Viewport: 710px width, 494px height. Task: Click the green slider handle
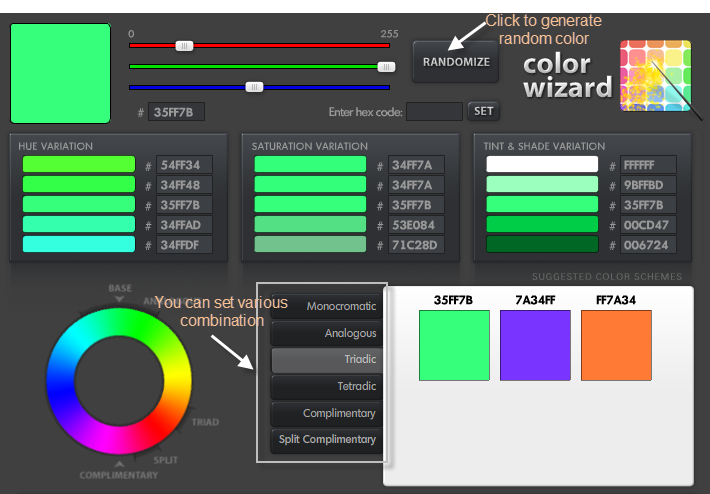tap(385, 66)
